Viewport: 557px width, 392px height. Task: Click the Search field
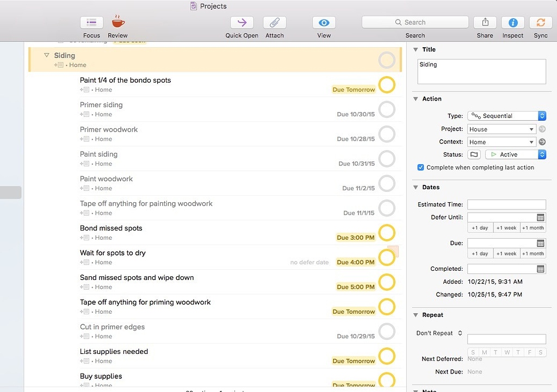pos(415,22)
